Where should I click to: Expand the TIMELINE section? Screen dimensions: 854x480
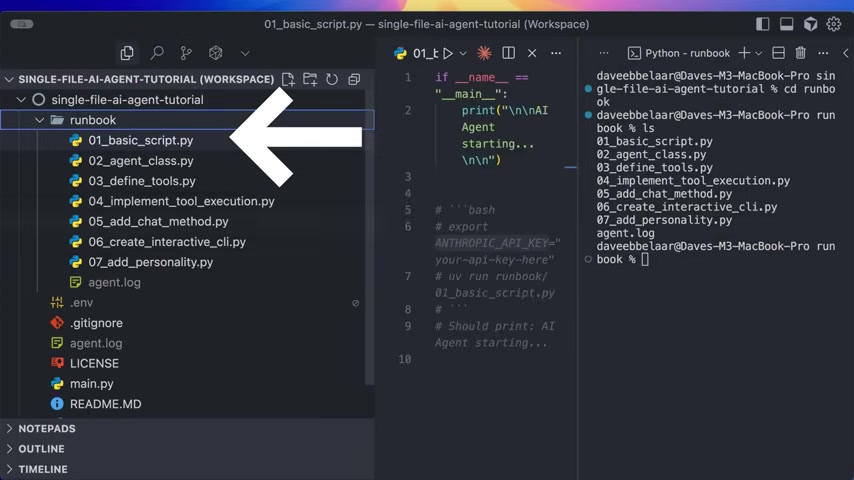pos(43,469)
